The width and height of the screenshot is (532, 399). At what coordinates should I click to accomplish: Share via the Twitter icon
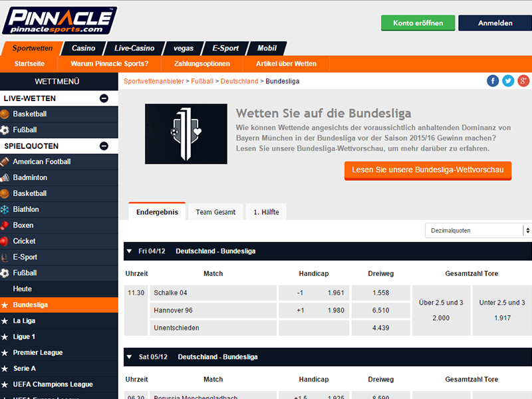pyautogui.click(x=508, y=80)
